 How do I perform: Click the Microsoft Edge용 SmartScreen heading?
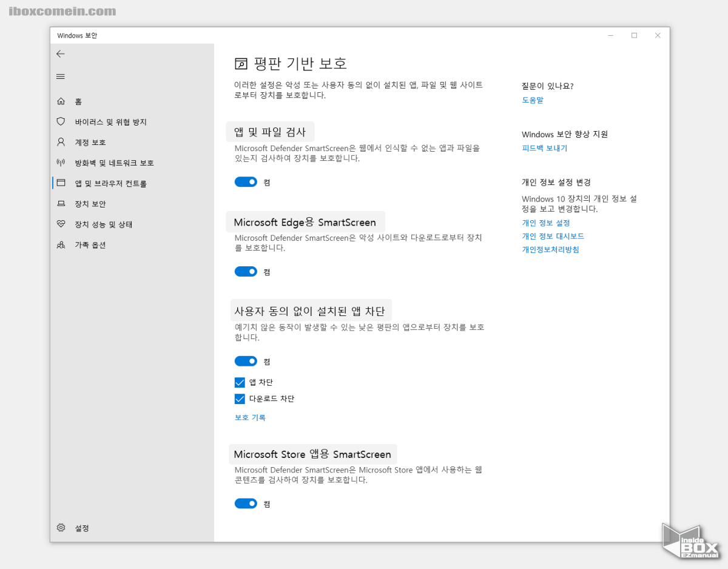305,222
